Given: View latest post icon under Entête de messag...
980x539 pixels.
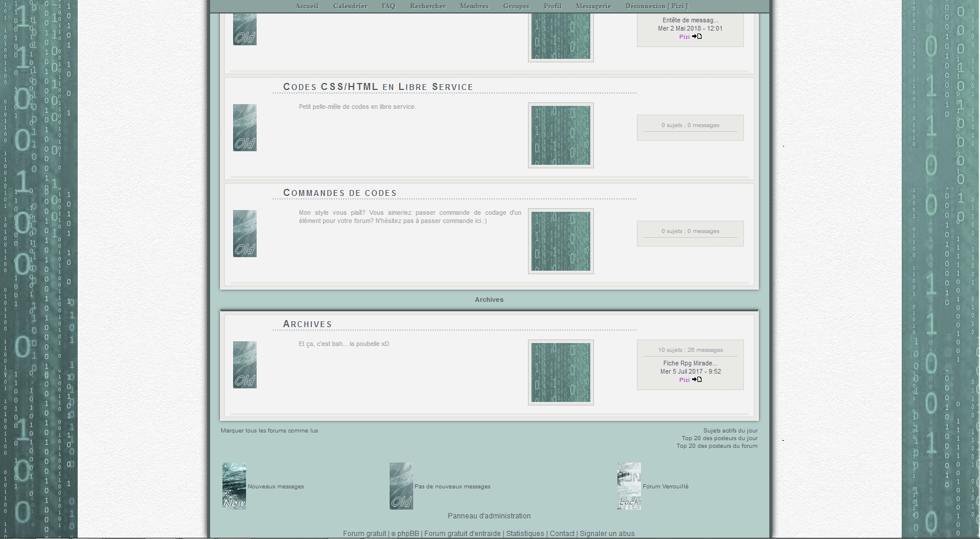Looking at the screenshot, I should (x=697, y=36).
